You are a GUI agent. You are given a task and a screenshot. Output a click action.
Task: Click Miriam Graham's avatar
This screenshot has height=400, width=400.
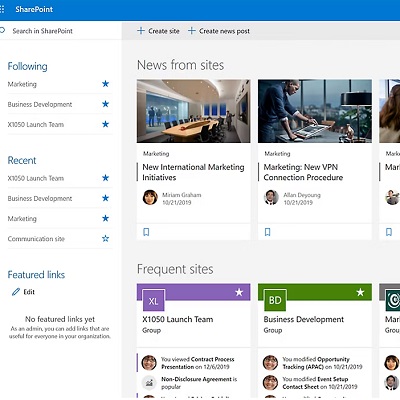pos(150,198)
